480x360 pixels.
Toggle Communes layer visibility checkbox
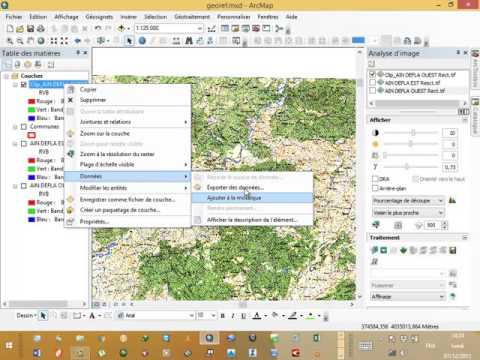[x=24, y=127]
